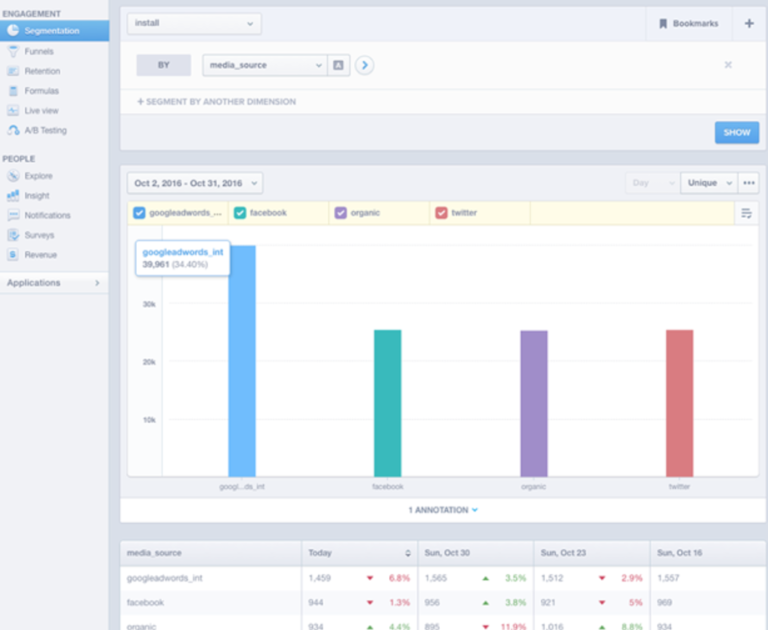Sort by the Today column
This screenshot has width=768, height=630.
(360, 553)
